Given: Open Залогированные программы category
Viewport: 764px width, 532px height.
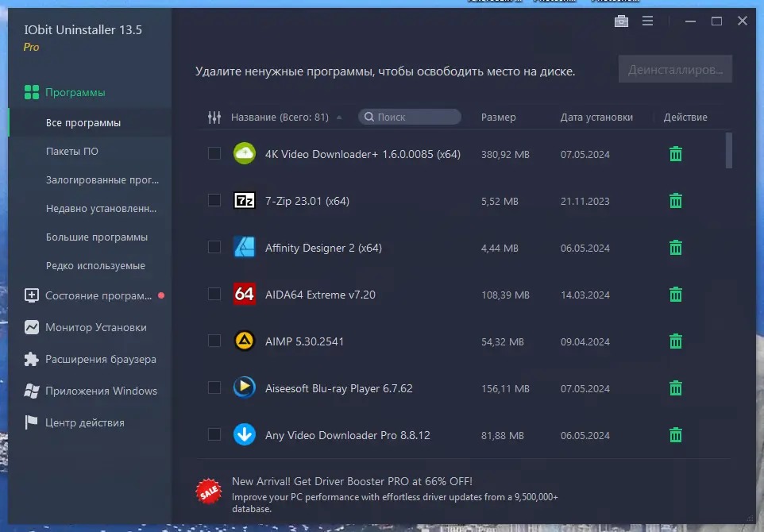Looking at the screenshot, I should pyautogui.click(x=90, y=179).
